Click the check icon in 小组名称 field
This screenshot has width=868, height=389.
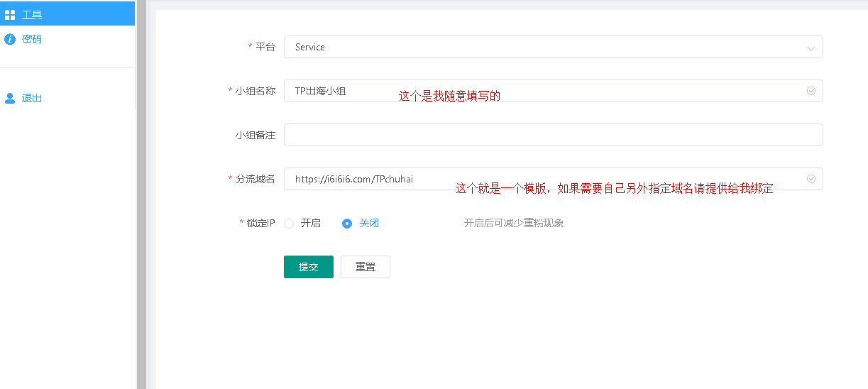[x=811, y=91]
